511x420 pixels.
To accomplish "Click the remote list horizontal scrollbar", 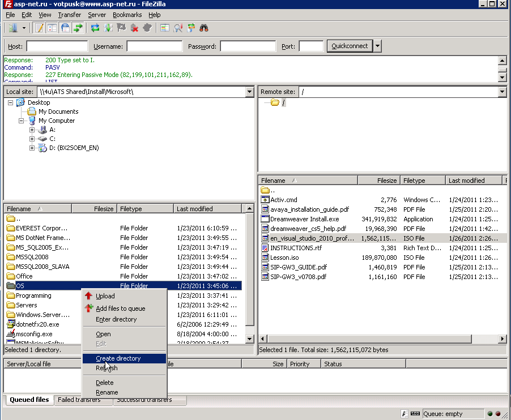I will click(382, 339).
